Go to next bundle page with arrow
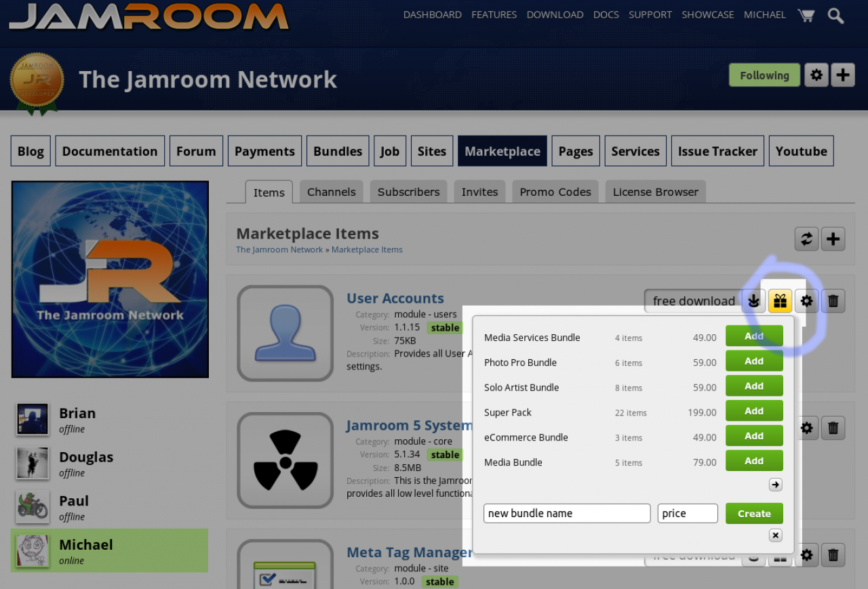The image size is (868, 589). pos(776,485)
